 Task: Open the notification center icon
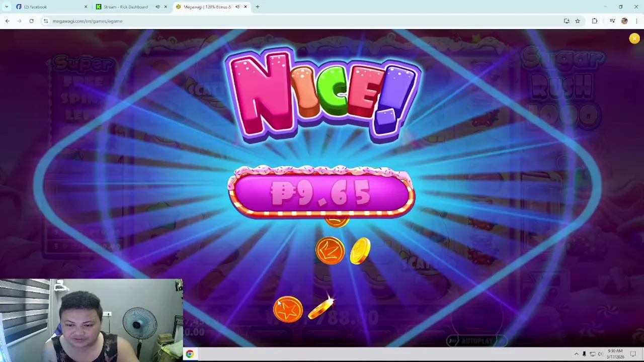(x=633, y=354)
